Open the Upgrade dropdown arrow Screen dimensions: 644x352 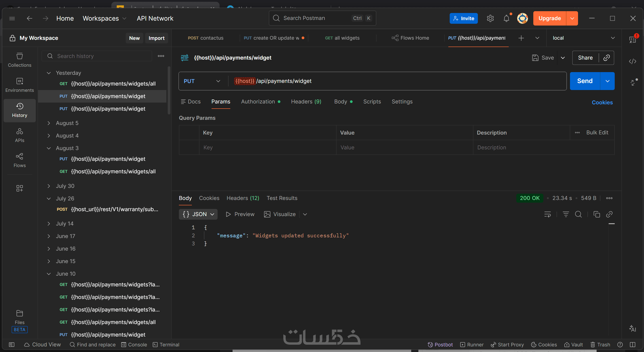pyautogui.click(x=572, y=18)
